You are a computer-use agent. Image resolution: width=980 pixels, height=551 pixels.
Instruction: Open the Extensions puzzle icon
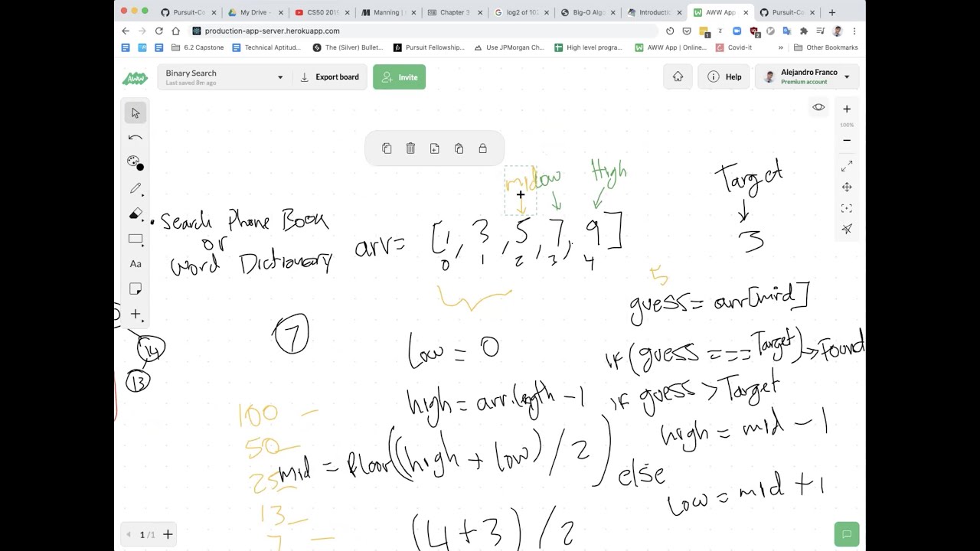tap(803, 31)
